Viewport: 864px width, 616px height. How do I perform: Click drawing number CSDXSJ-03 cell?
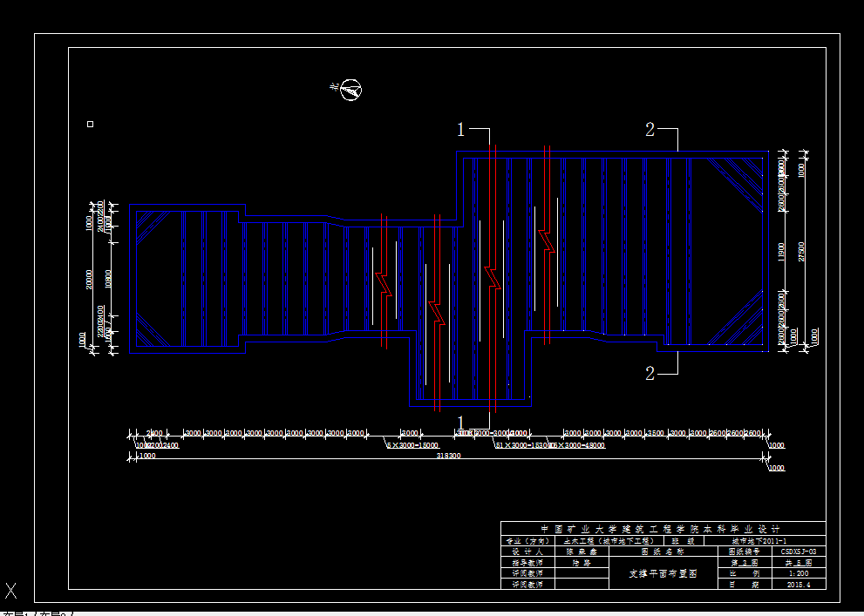point(799,551)
